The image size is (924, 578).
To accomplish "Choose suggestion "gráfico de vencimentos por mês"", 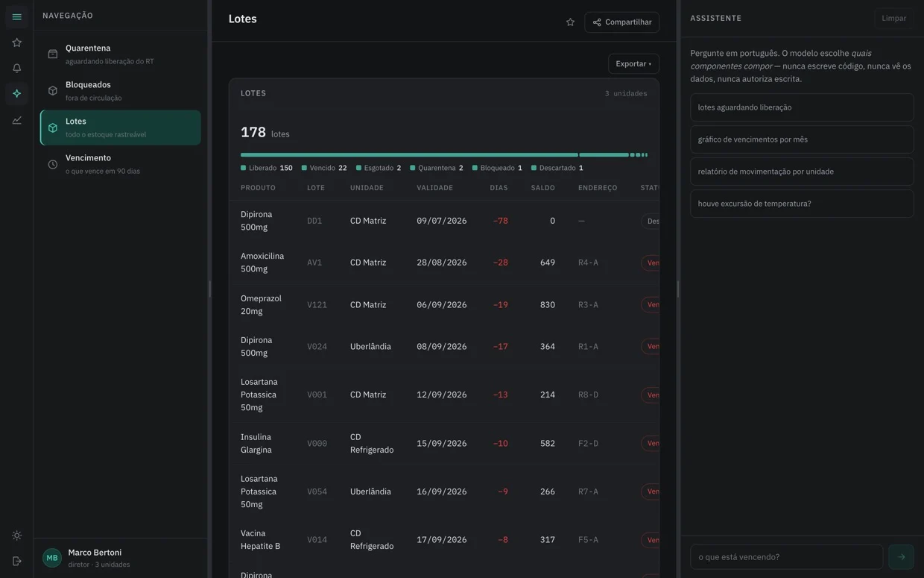I will pyautogui.click(x=802, y=139).
